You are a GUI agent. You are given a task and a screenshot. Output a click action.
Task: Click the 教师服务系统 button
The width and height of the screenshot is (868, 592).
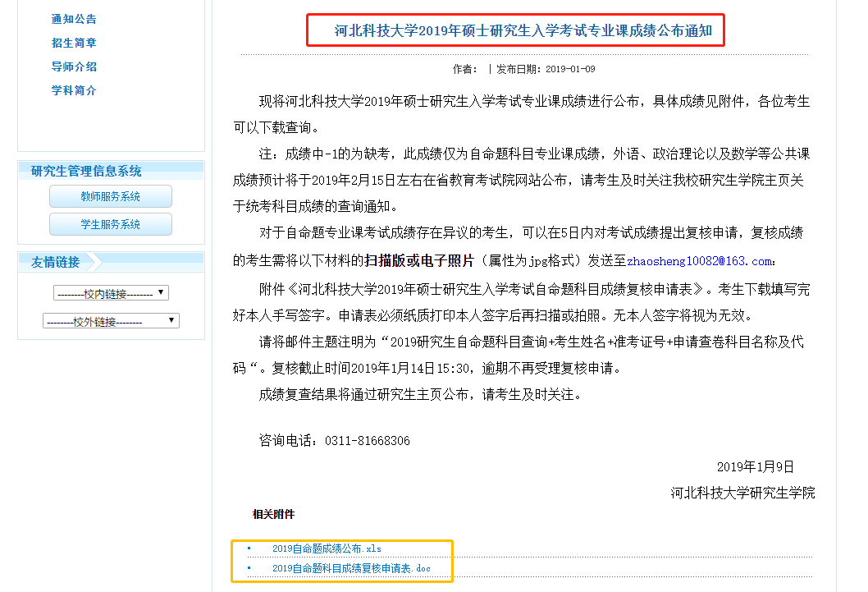(111, 197)
